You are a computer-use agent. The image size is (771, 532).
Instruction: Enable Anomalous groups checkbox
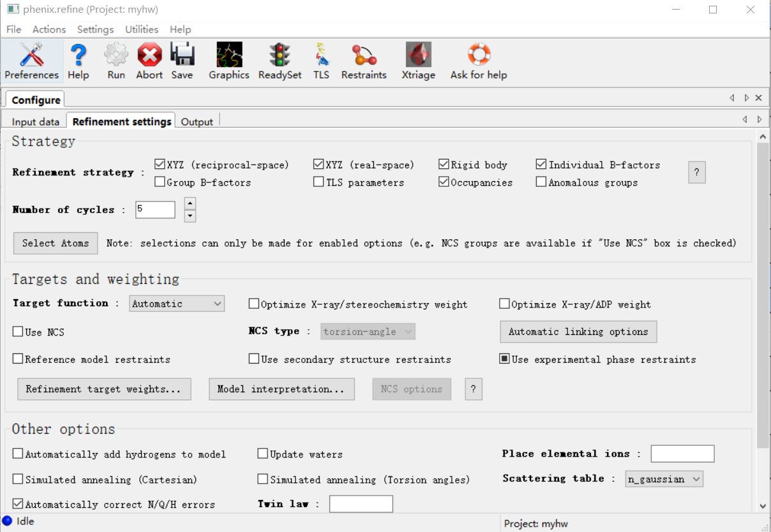point(541,182)
